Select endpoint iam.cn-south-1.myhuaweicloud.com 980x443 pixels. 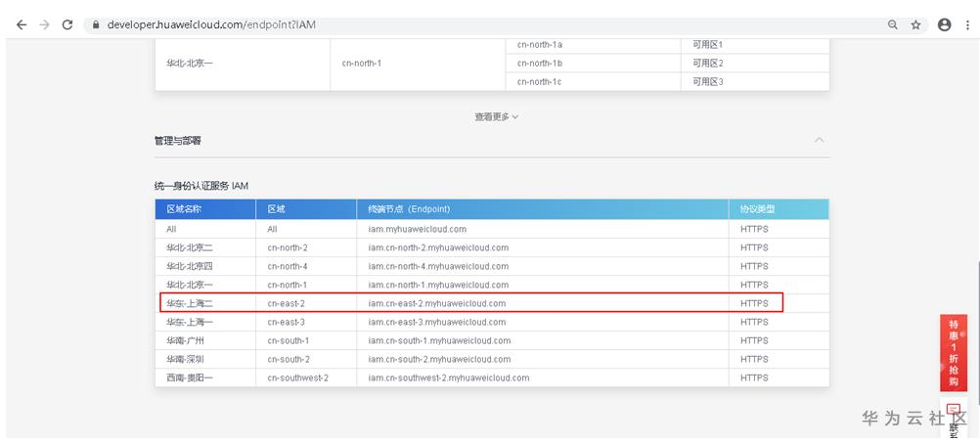pos(439,341)
